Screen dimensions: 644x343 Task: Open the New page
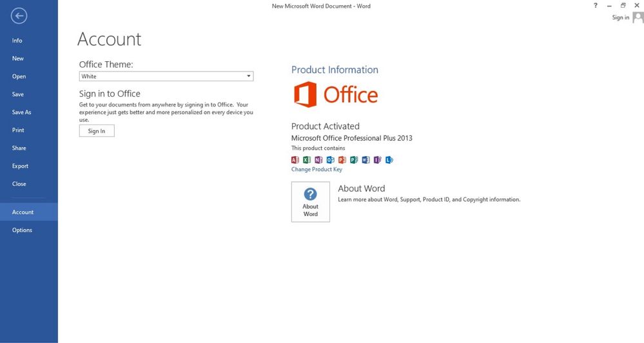[x=29, y=58]
